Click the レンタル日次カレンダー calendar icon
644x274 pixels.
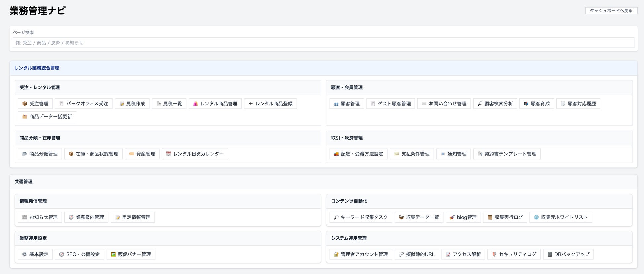point(168,154)
